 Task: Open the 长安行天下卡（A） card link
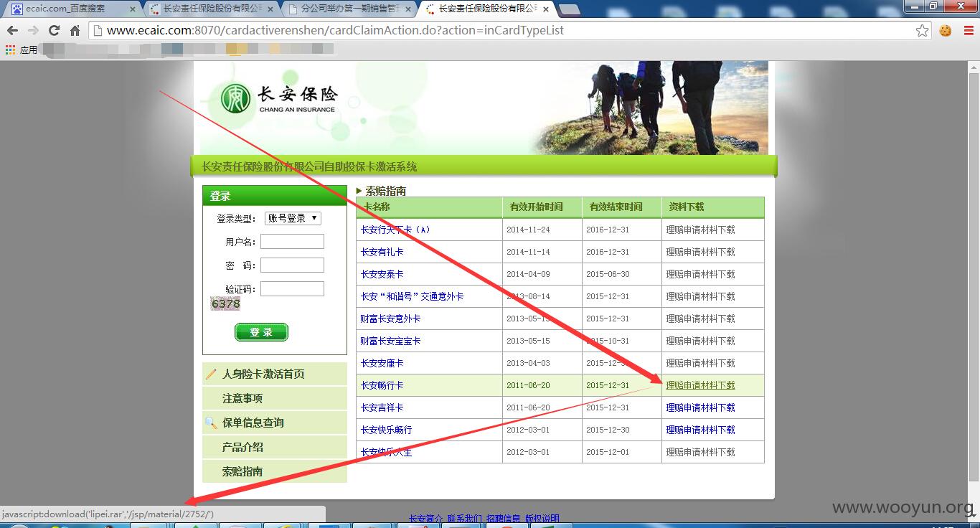(x=395, y=230)
